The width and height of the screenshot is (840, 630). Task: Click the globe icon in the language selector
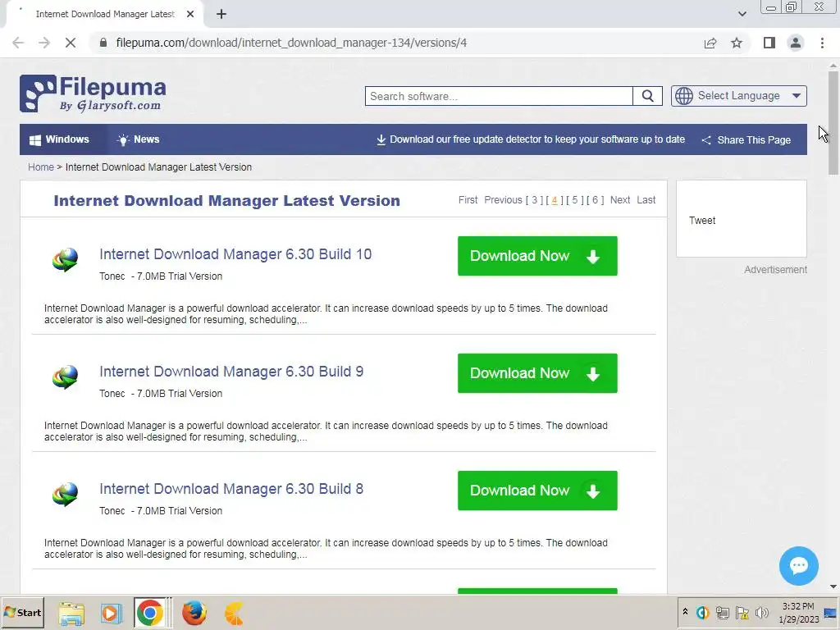tap(683, 96)
